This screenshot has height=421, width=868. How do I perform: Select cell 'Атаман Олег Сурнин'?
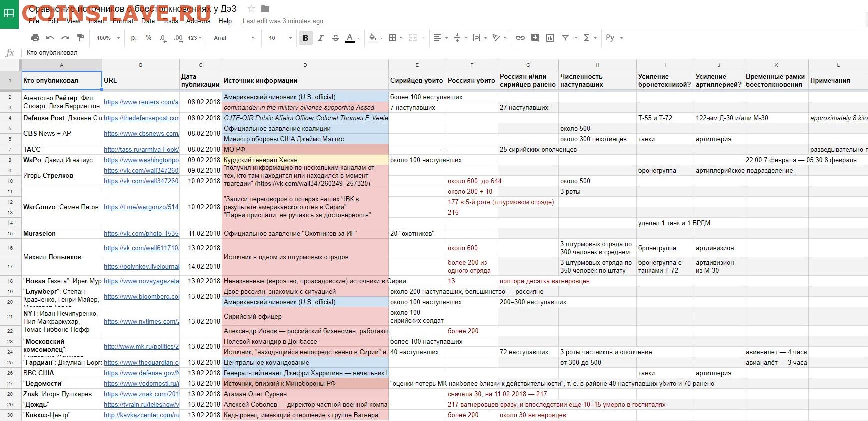305,394
